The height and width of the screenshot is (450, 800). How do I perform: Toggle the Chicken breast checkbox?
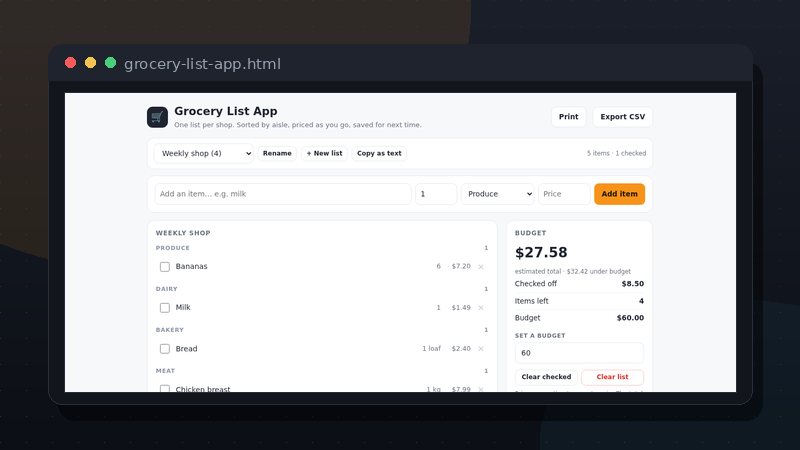[x=165, y=389]
